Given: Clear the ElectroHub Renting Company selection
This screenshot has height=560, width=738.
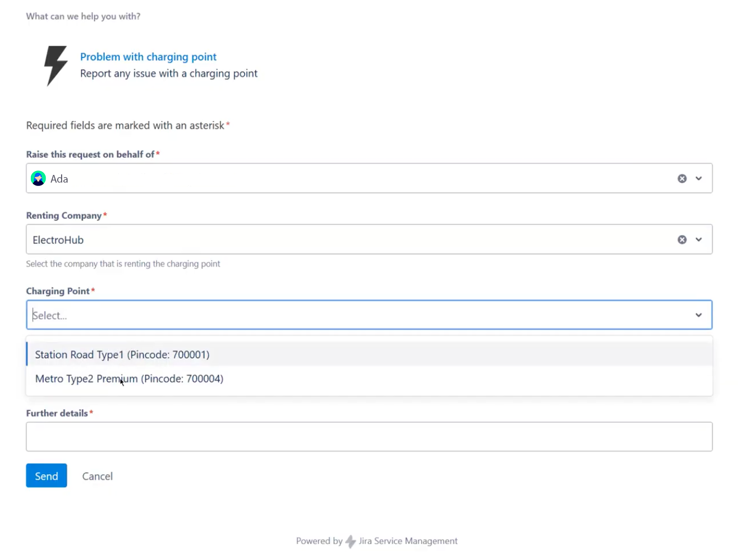Looking at the screenshot, I should 682,239.
